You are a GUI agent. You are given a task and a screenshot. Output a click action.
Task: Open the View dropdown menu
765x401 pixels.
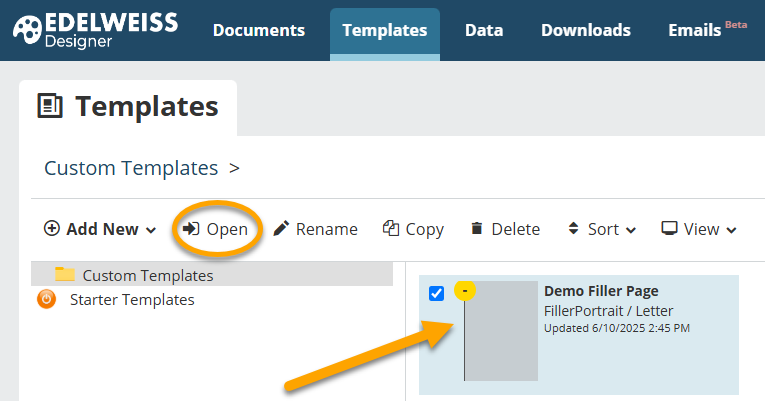pos(699,229)
